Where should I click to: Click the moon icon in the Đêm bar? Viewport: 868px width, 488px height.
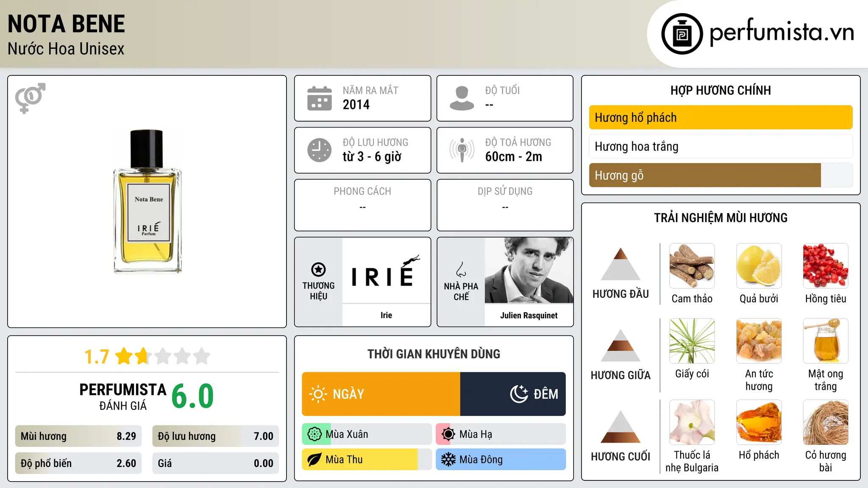click(x=519, y=394)
